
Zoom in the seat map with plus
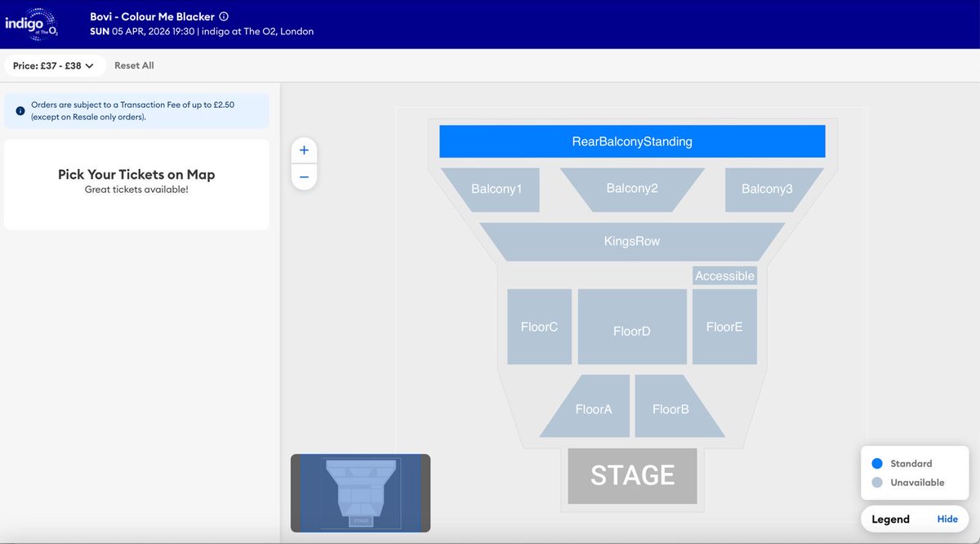(304, 150)
